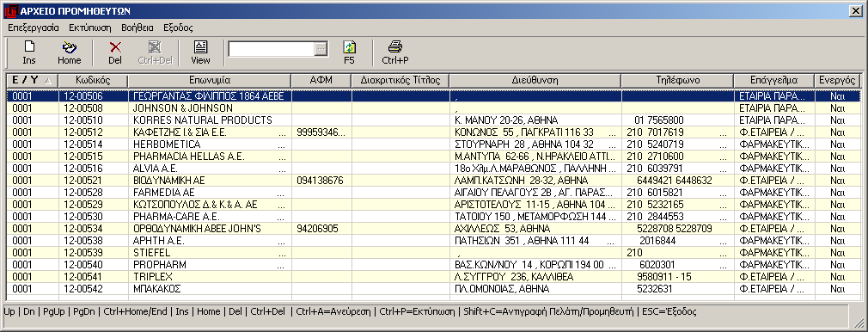Sort by the Ενεργός column header
The height and width of the screenshot is (332, 868).
pos(838,80)
